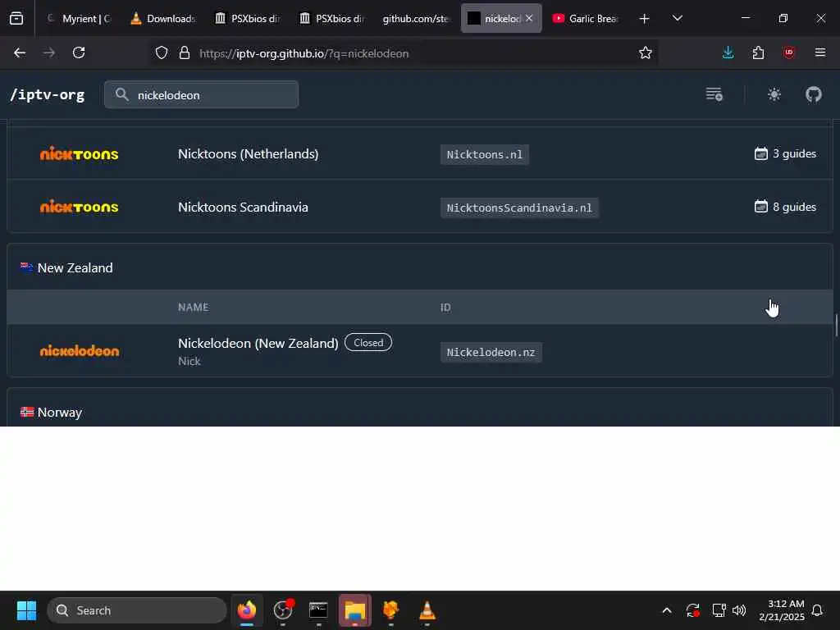
Task: Bookmark this page with the star
Action: point(645,53)
